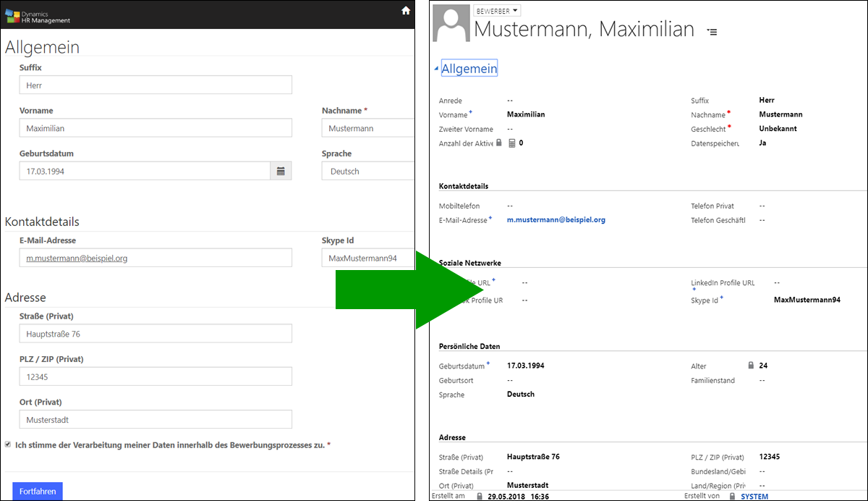Viewport: 868px width, 501px height.
Task: Click the record Geburtsdatum value 17.03.1994
Action: click(526, 366)
